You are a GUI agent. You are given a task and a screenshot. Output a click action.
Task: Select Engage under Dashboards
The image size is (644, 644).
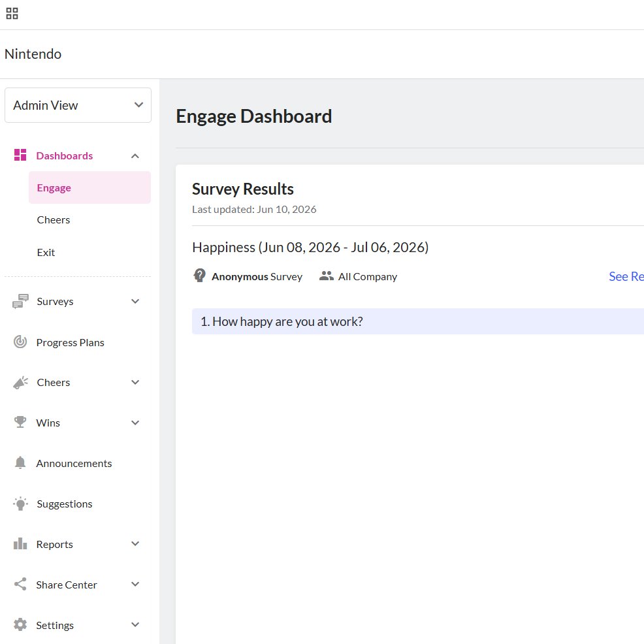(x=89, y=187)
